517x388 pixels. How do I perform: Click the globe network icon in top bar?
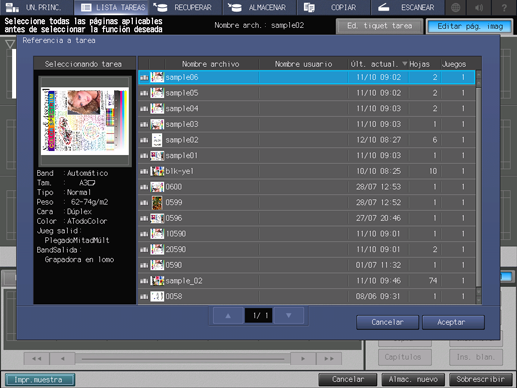[455, 7]
